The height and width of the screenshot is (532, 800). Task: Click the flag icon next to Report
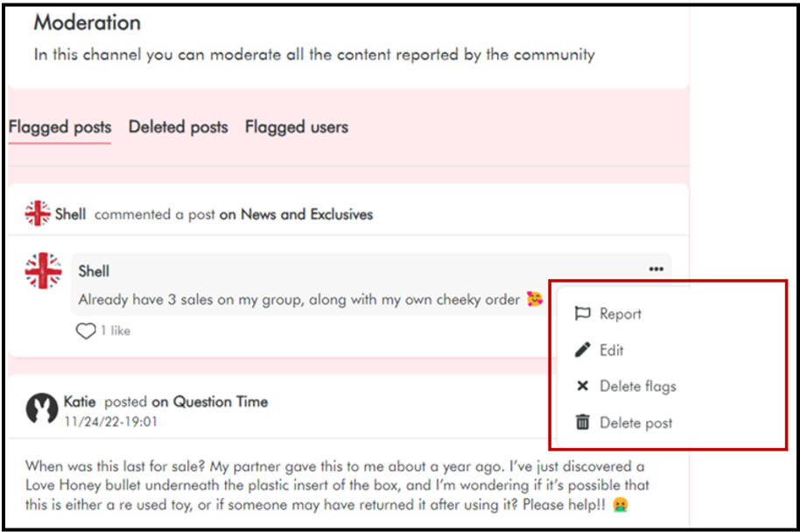tap(582, 314)
